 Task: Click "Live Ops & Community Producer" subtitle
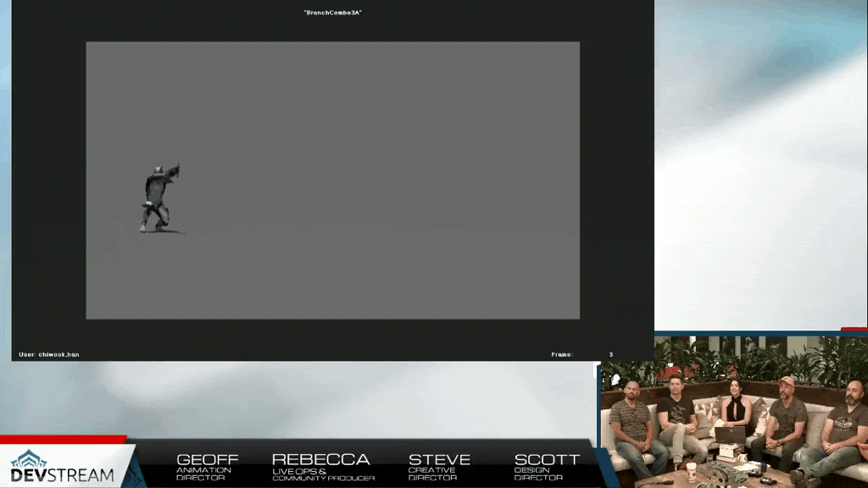click(322, 474)
